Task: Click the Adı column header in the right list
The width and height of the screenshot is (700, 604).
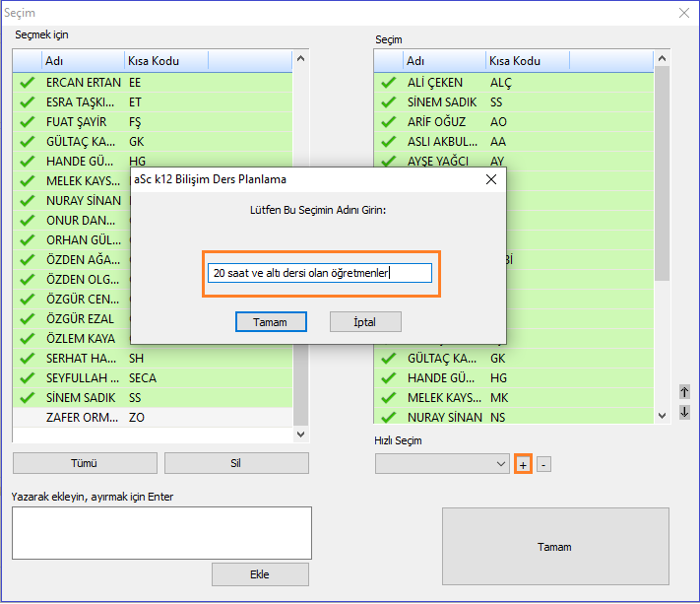Action: click(445, 61)
